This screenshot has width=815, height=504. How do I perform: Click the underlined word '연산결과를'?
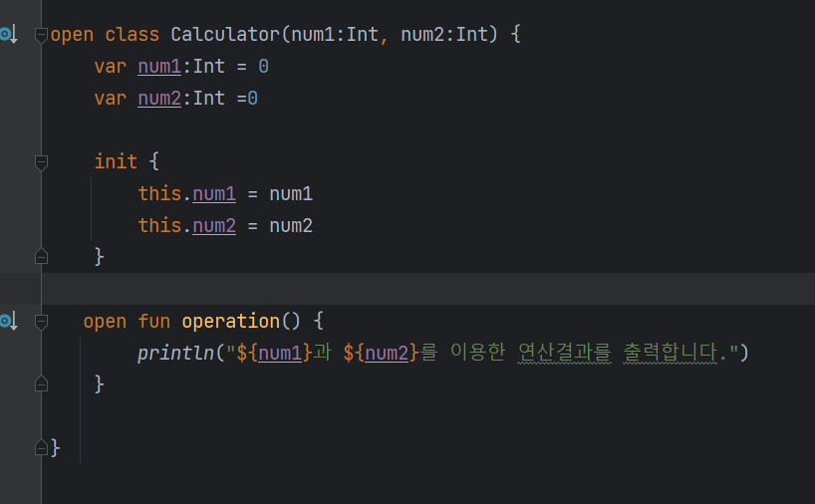tap(565, 353)
